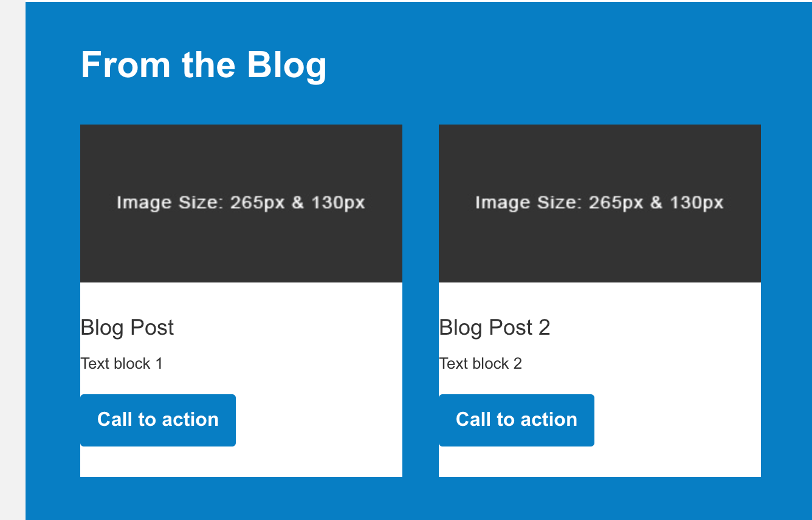Click the Blog Post 2 heading text
This screenshot has width=812, height=520.
tap(495, 327)
